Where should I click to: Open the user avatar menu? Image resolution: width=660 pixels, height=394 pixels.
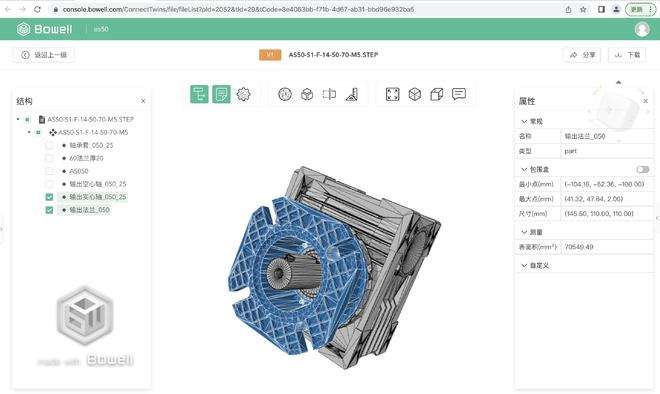coord(642,29)
